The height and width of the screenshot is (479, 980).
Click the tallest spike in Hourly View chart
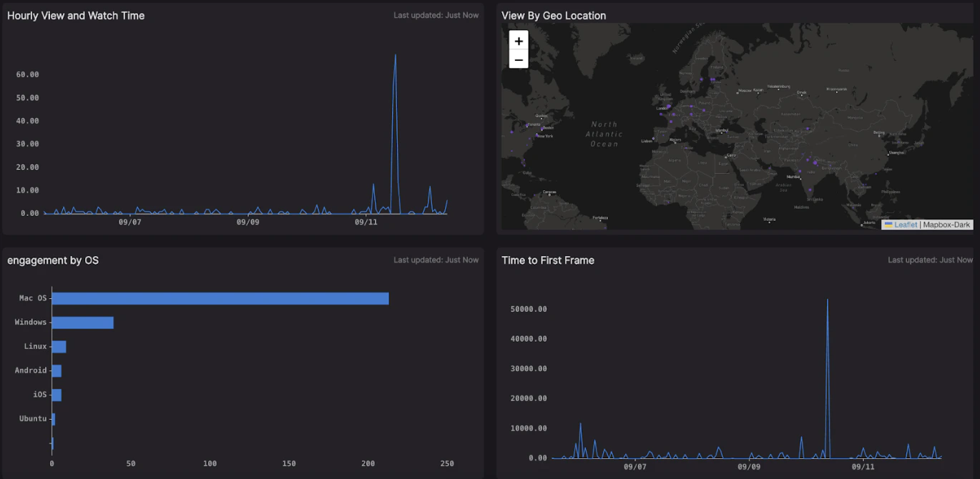[x=395, y=55]
